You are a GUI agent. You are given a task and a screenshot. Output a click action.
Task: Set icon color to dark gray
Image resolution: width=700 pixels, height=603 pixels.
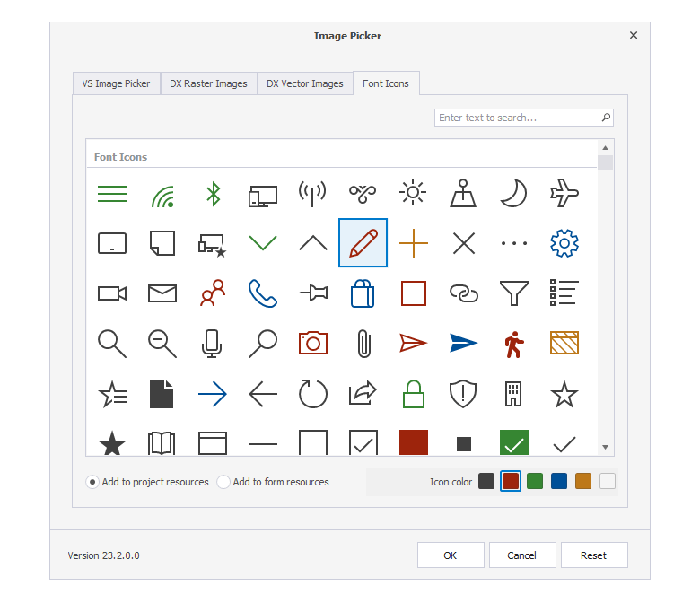coord(486,481)
